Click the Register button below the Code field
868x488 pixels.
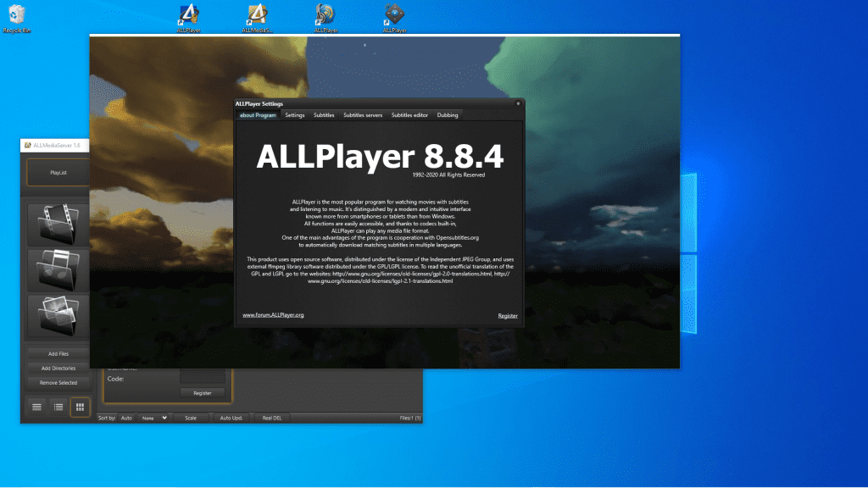202,393
